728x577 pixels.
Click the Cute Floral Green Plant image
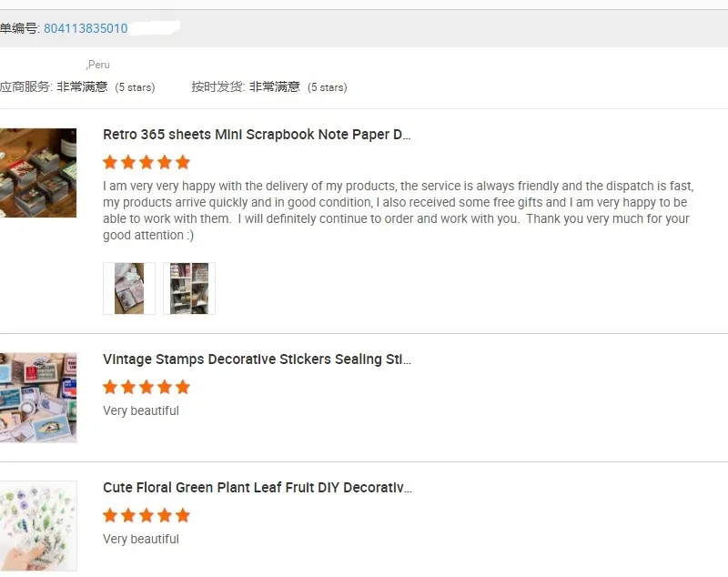(37, 526)
